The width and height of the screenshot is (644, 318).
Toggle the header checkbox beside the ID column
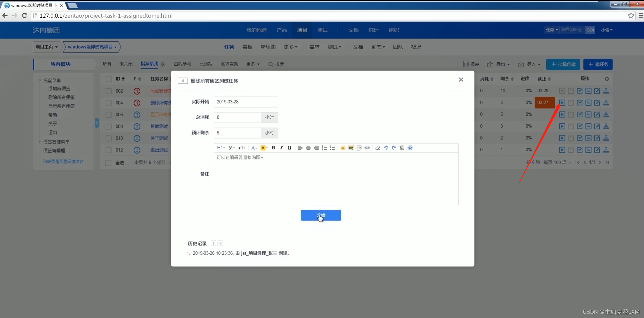(x=108, y=79)
